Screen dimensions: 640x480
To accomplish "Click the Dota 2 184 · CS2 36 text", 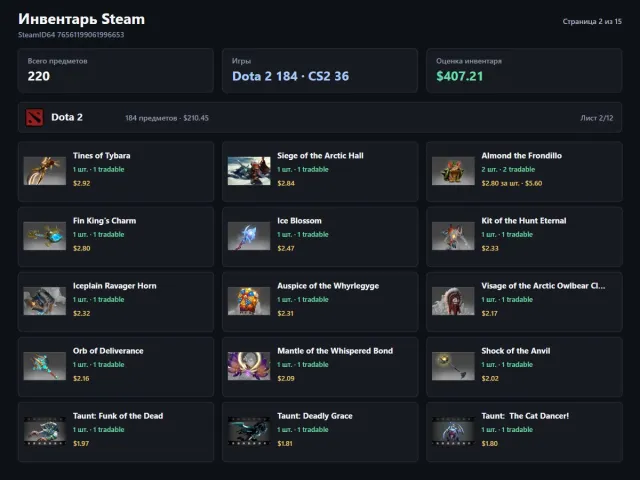I will (x=291, y=76).
